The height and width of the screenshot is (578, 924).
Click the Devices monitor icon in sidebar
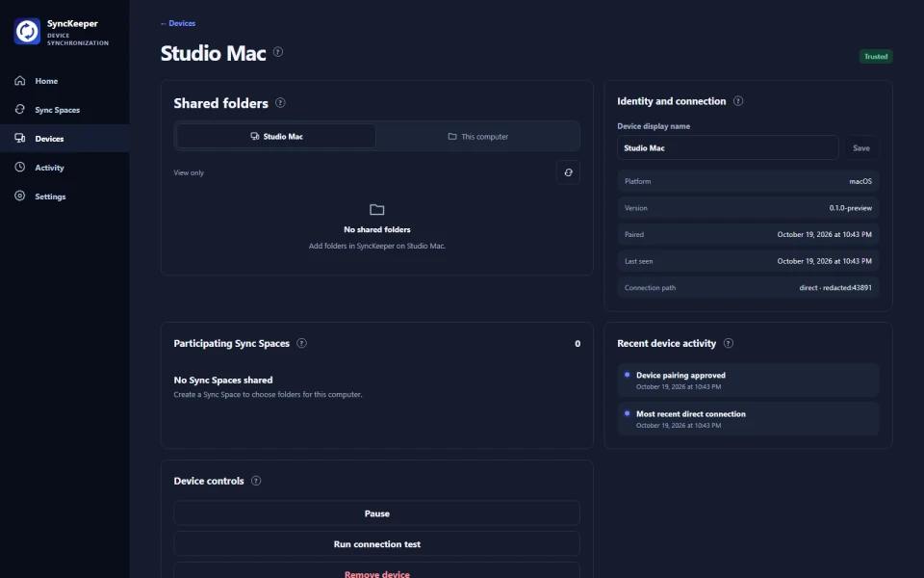(20, 138)
